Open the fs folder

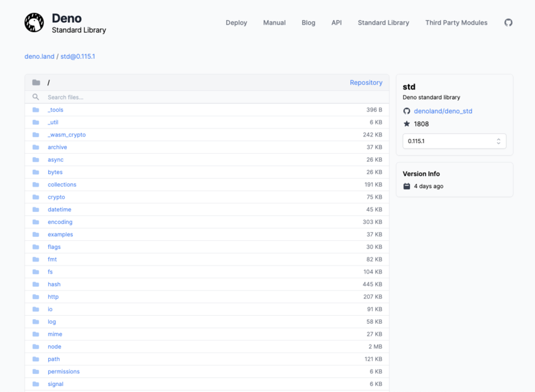50,272
